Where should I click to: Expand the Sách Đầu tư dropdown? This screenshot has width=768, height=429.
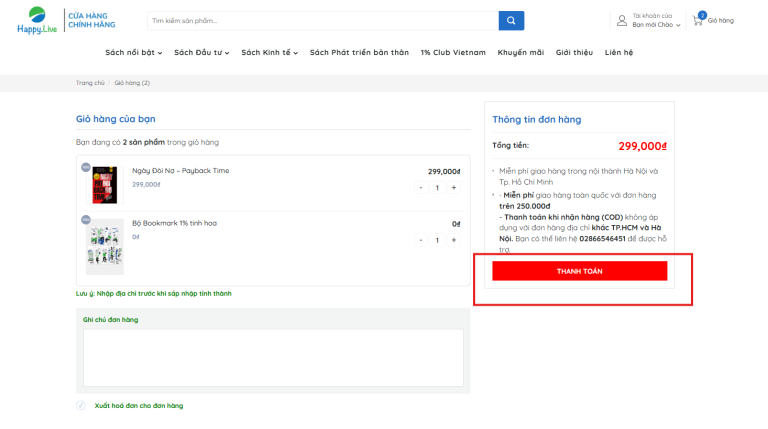(x=201, y=52)
